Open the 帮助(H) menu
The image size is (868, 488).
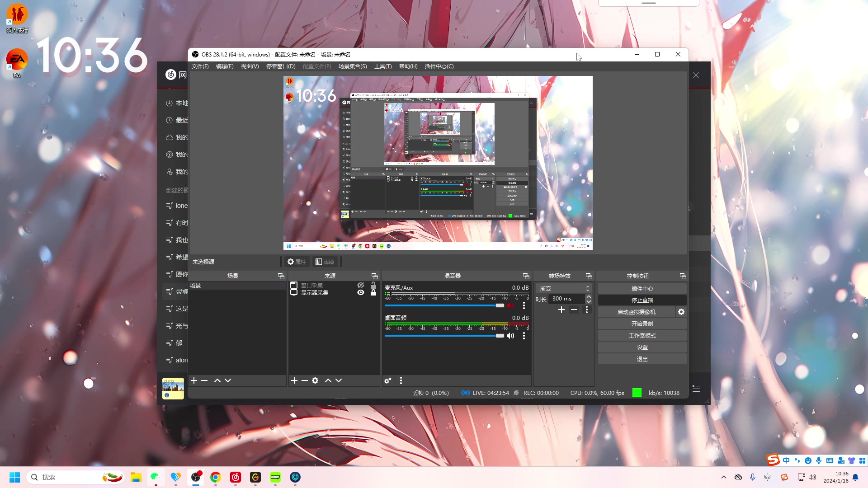pos(408,66)
